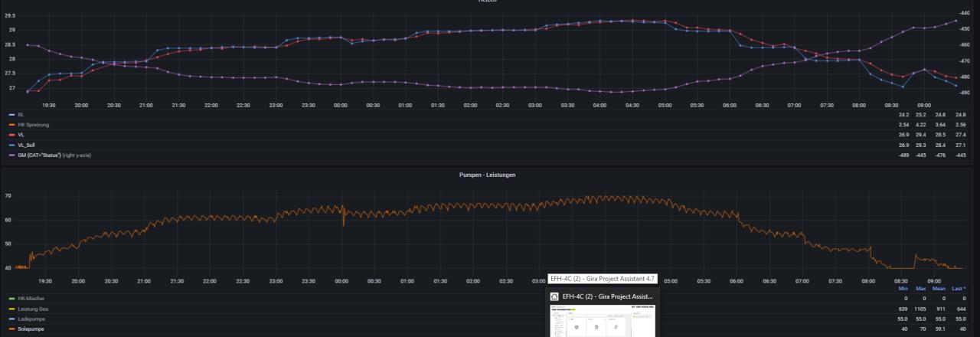Open color picker for Solepumpe swatch
This screenshot has height=337, width=980.
[11, 329]
